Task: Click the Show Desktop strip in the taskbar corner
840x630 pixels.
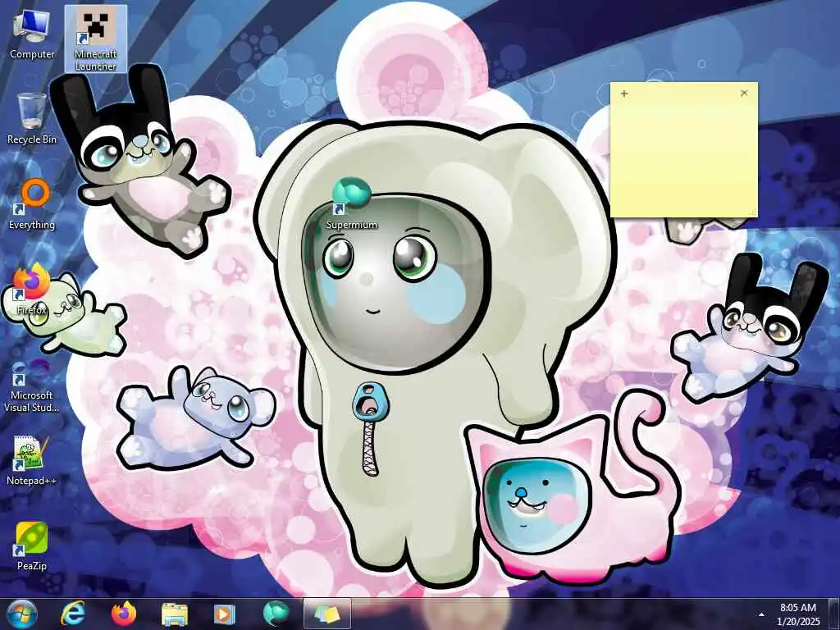Action: 835,614
